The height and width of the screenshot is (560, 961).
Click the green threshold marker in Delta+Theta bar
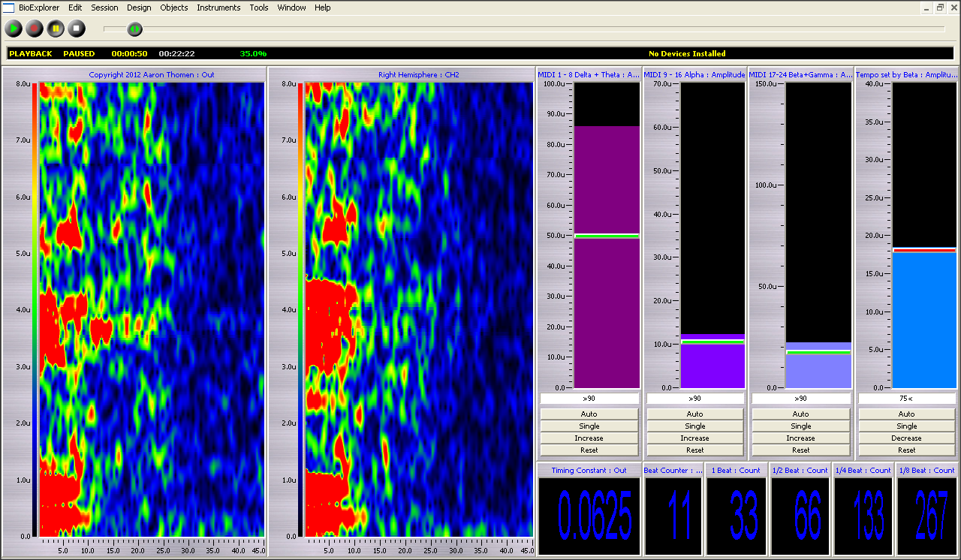(x=607, y=236)
